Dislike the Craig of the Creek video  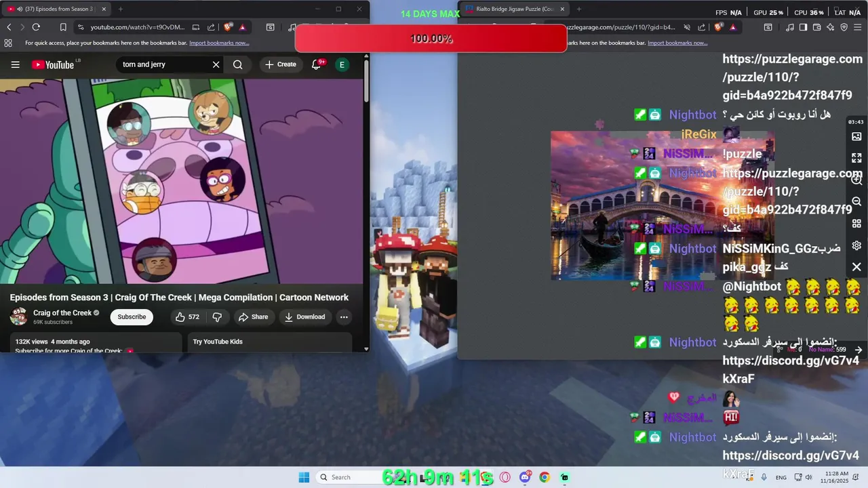tap(217, 317)
